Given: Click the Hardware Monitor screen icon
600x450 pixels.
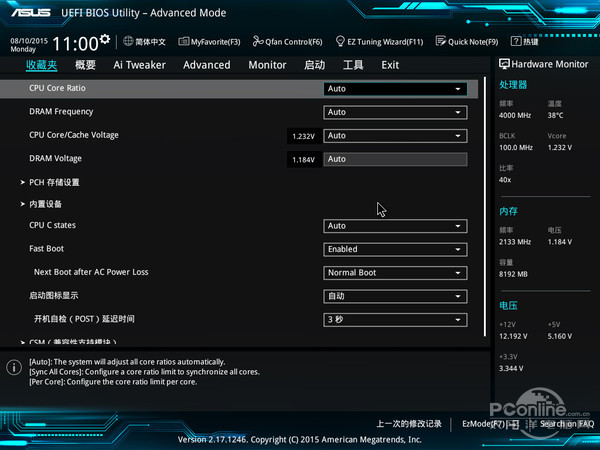Looking at the screenshot, I should [x=504, y=64].
